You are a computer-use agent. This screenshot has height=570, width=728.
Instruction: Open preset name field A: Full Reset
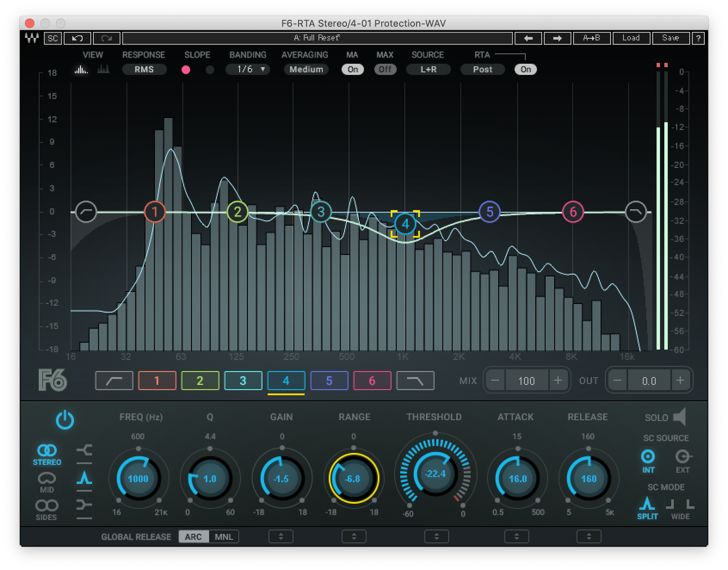pyautogui.click(x=318, y=38)
